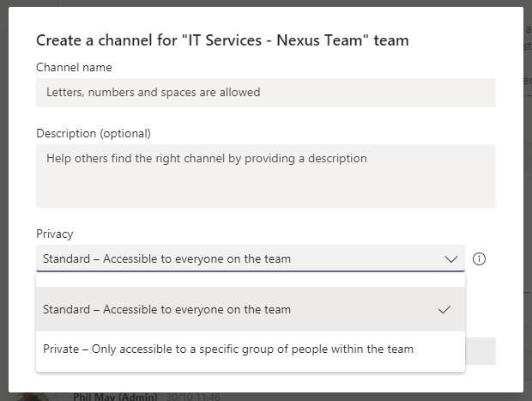The image size is (532, 401).
Task: Click the "Channel name" field label
Action: (x=74, y=67)
